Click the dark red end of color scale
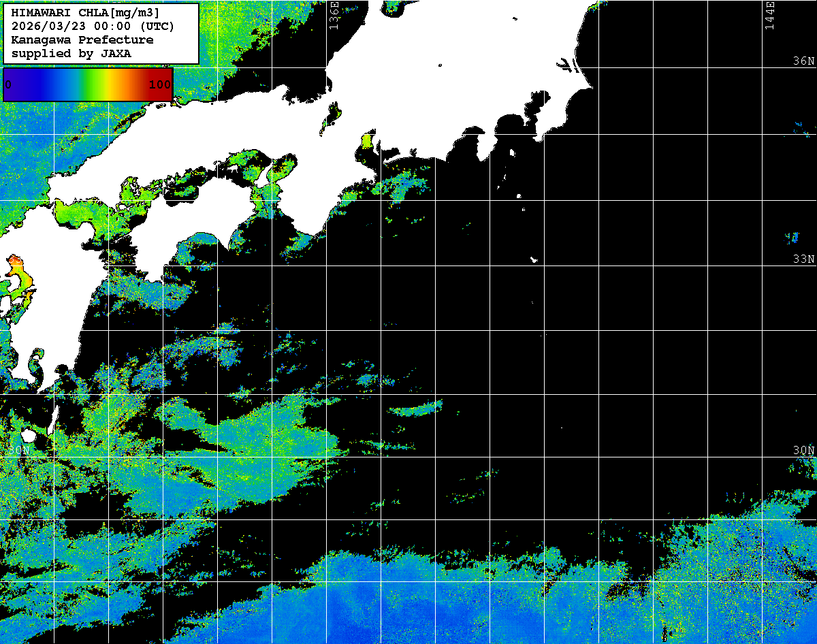 tap(163, 84)
